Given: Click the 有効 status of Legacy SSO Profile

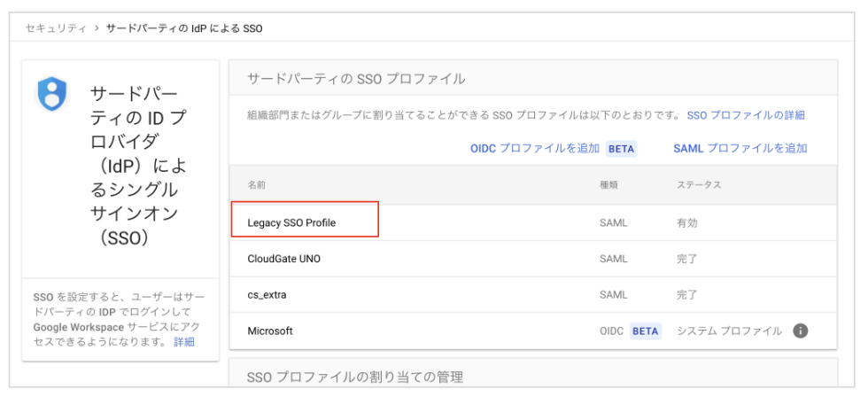Looking at the screenshot, I should (x=687, y=222).
